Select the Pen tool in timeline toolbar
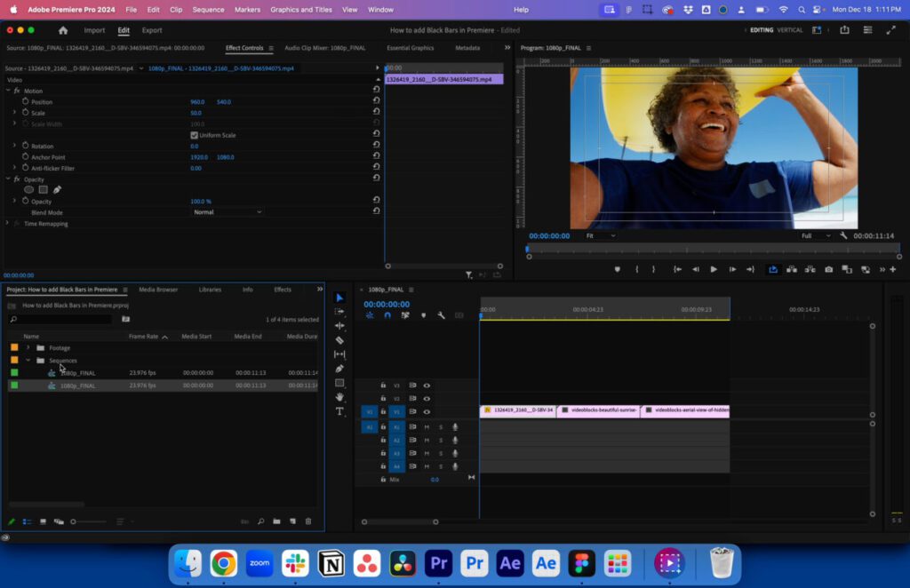The width and height of the screenshot is (910, 588). click(x=339, y=368)
